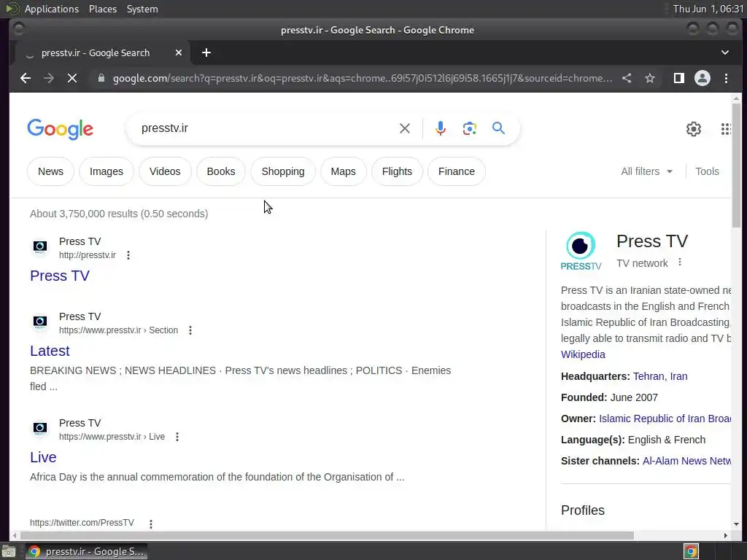Search by image with Google Lens
The image size is (747, 560).
(x=469, y=128)
